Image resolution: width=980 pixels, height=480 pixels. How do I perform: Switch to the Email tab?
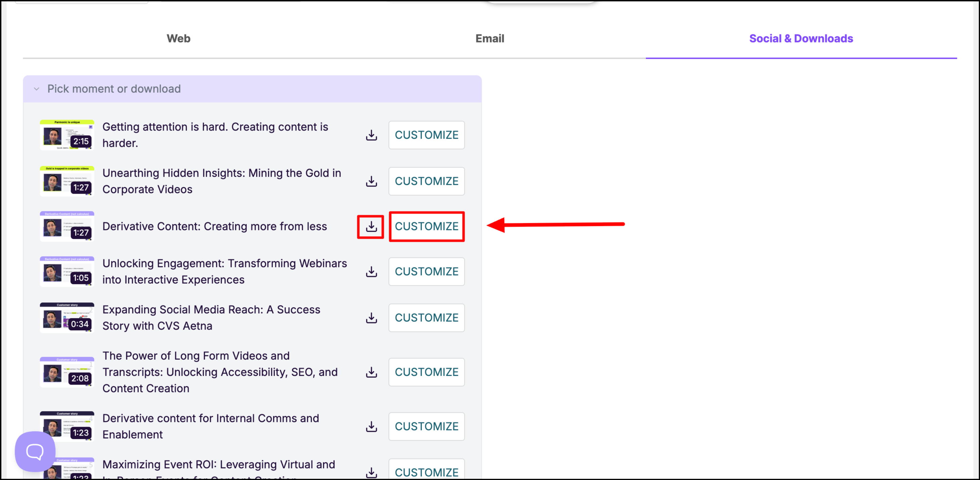point(489,38)
